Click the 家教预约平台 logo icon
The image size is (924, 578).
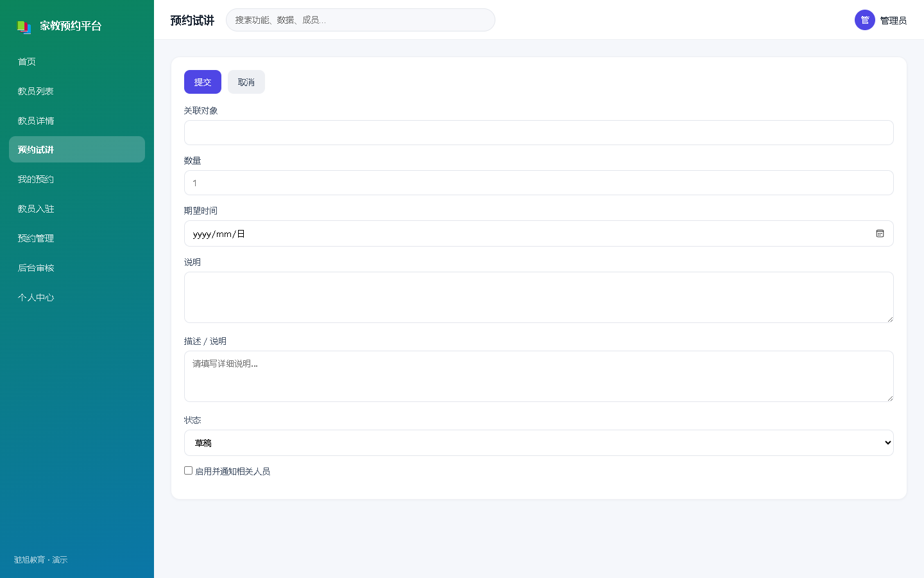click(x=24, y=26)
